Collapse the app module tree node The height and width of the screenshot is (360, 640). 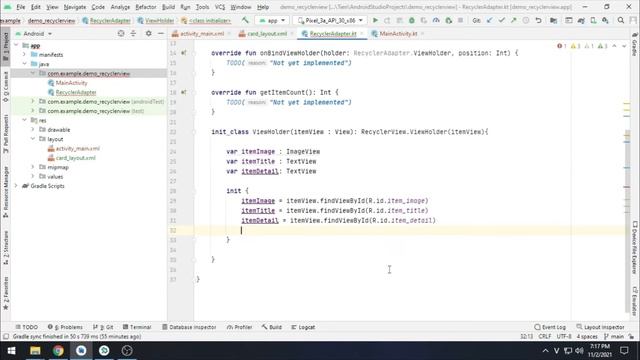[16, 45]
